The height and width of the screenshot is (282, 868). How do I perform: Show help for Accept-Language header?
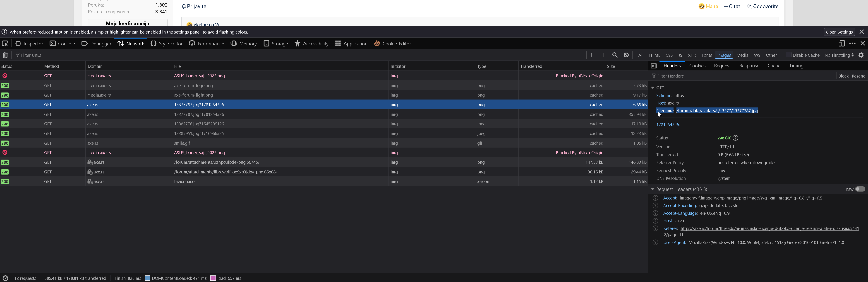point(655,213)
